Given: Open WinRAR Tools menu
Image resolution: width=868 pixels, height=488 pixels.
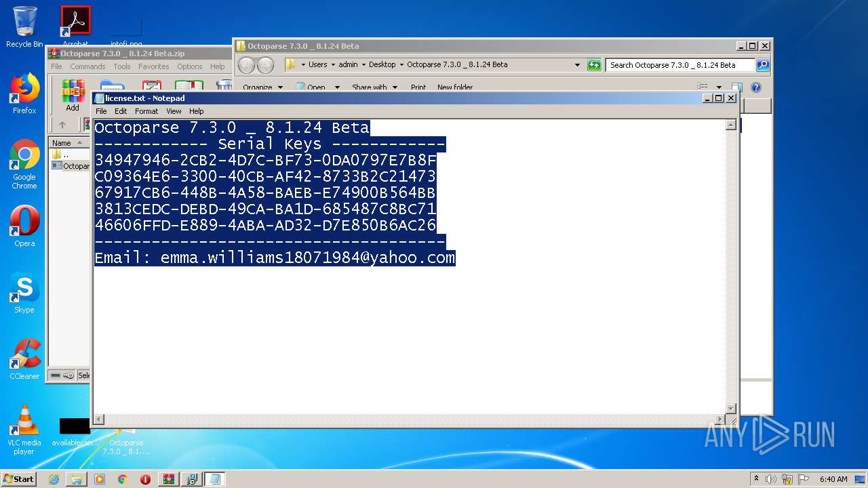Looking at the screenshot, I should tap(122, 66).
